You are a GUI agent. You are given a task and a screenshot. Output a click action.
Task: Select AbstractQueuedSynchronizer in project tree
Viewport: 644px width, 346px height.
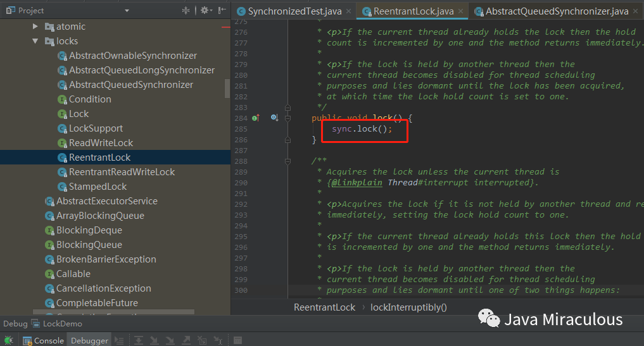pos(125,85)
